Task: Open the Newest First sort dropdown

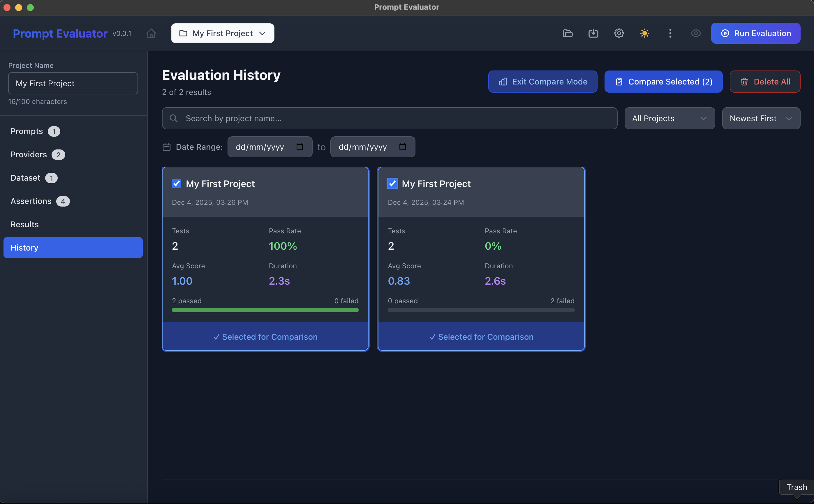Action: point(761,118)
